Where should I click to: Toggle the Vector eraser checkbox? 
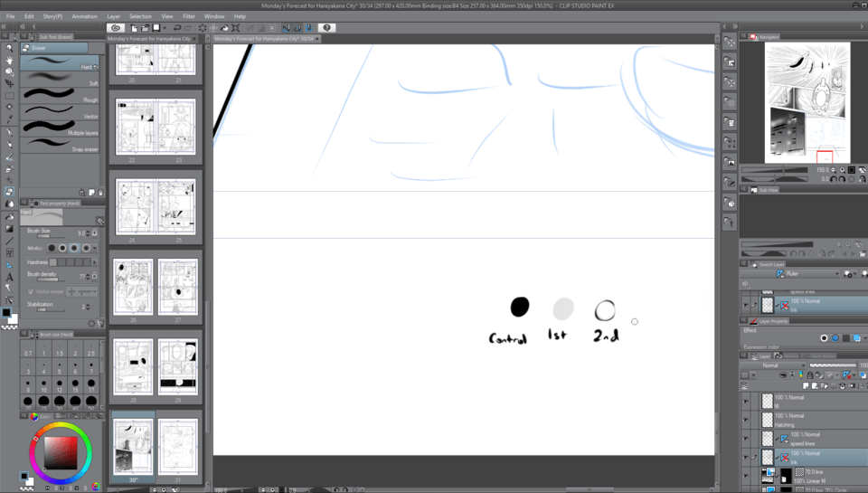point(31,291)
